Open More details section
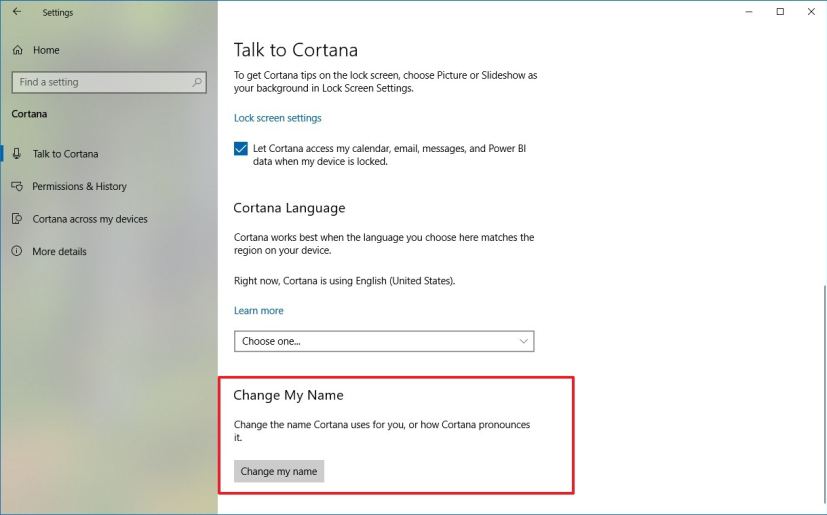 59,251
